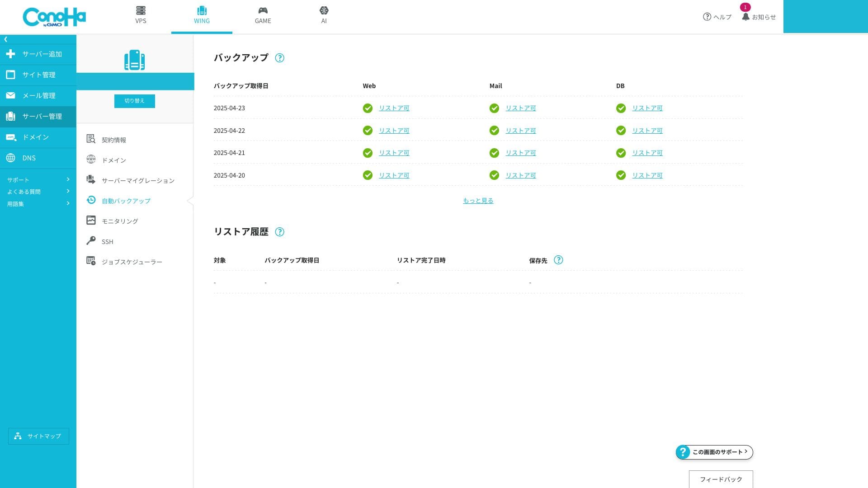Screen dimensions: 868x488
Task: Switch to the VPS tab
Action: [141, 15]
